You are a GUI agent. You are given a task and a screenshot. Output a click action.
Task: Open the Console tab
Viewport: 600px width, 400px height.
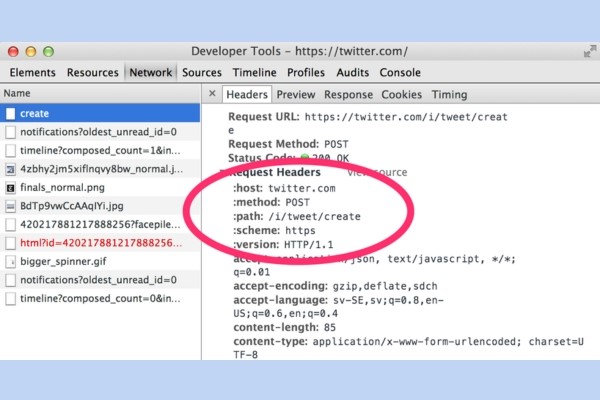tap(400, 72)
